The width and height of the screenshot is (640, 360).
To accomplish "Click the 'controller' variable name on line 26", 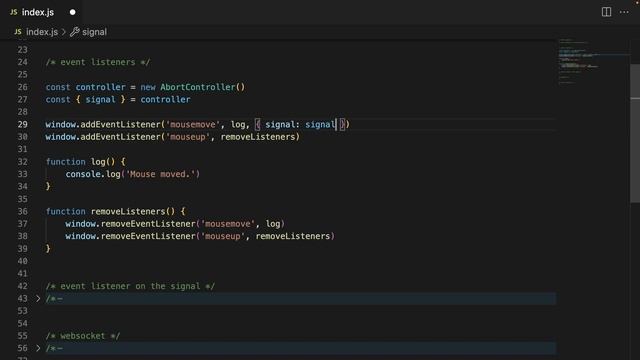I will 100,87.
